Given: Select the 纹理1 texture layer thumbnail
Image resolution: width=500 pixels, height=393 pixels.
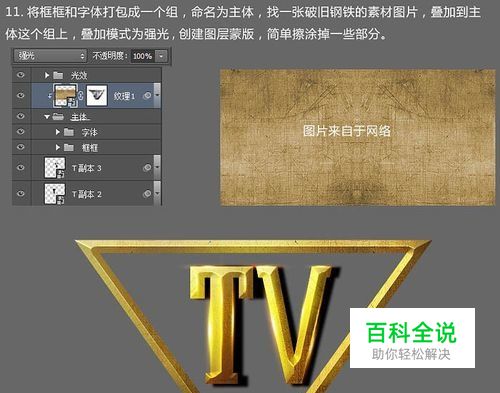Looking at the screenshot, I should [65, 96].
